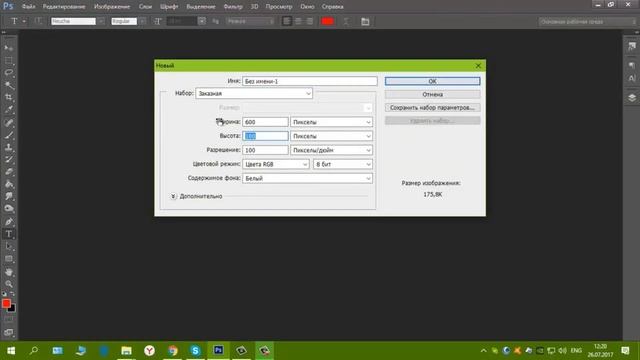The height and width of the screenshot is (360, 640).
Task: Open the Слои menu
Action: [145, 7]
